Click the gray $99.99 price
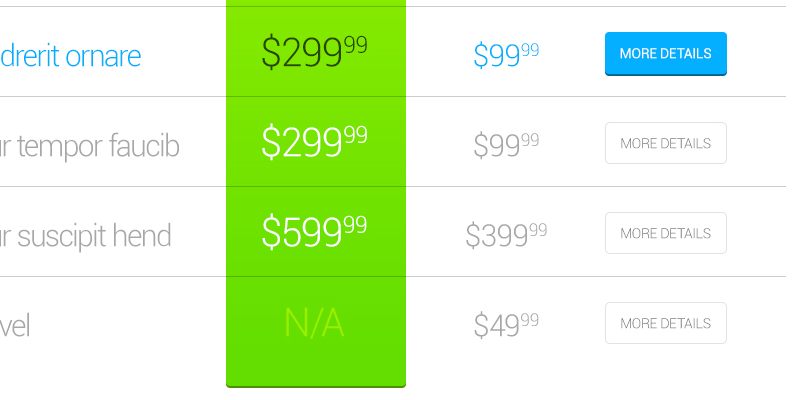800x400 pixels. (506, 145)
